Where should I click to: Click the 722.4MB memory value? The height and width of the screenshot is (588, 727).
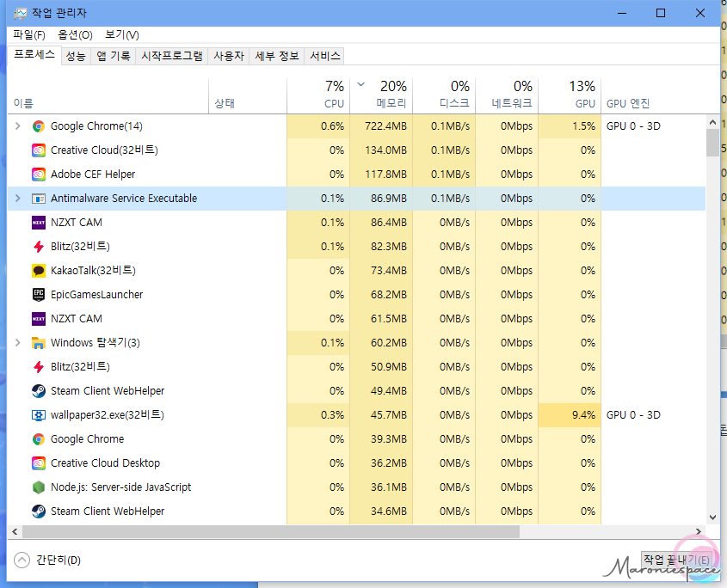coord(385,126)
